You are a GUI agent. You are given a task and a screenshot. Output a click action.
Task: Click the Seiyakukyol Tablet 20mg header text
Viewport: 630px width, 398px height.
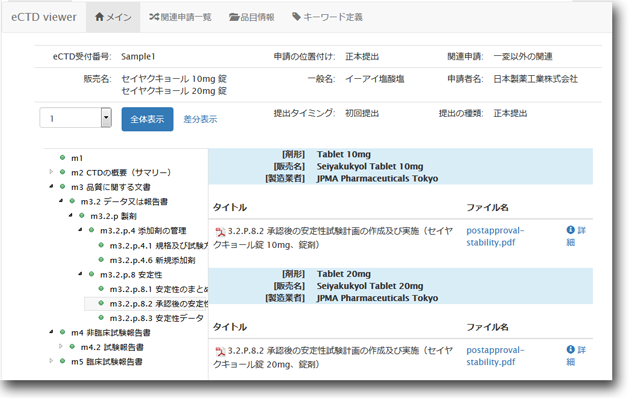coord(370,286)
